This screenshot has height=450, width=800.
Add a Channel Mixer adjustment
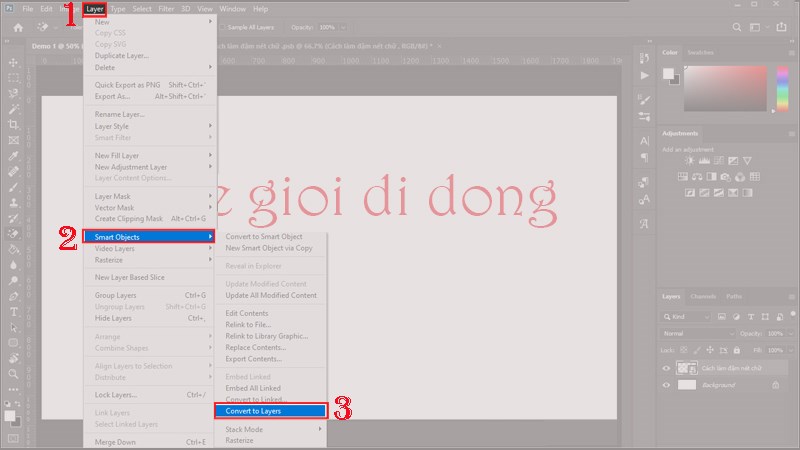pyautogui.click(x=740, y=177)
